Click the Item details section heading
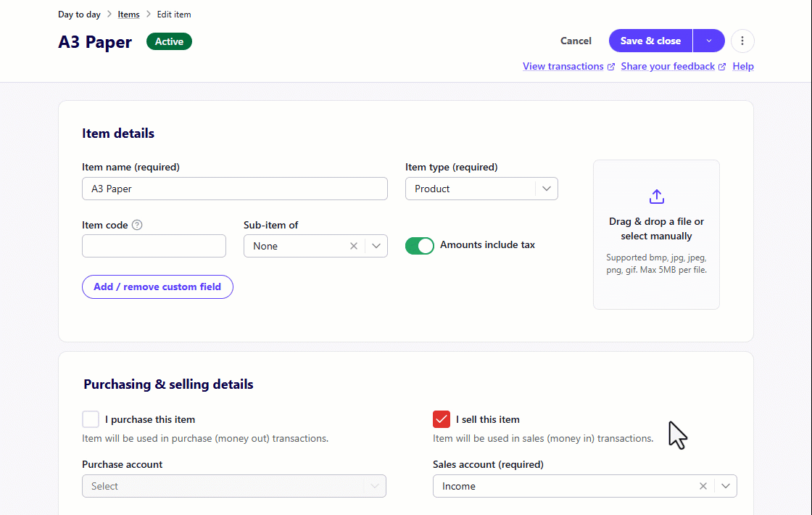Viewport: 812px width, 515px height. tap(118, 133)
